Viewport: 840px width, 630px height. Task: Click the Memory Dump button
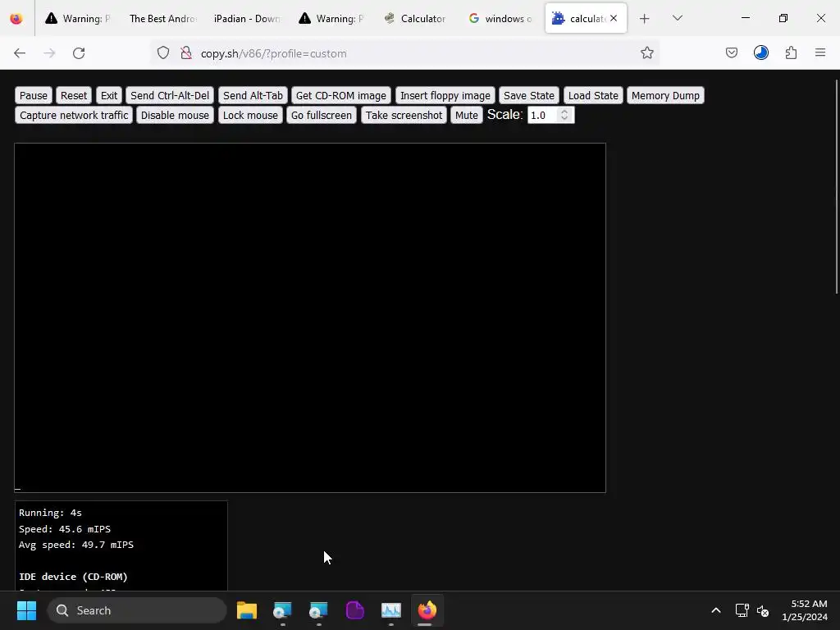(665, 95)
